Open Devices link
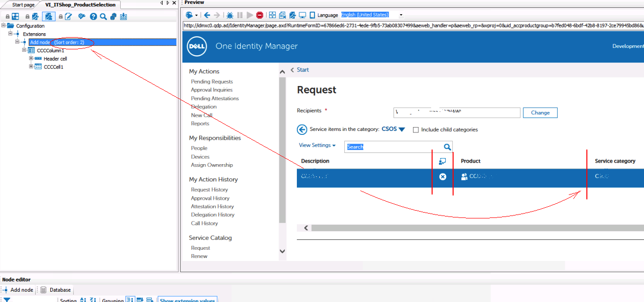 200,157
